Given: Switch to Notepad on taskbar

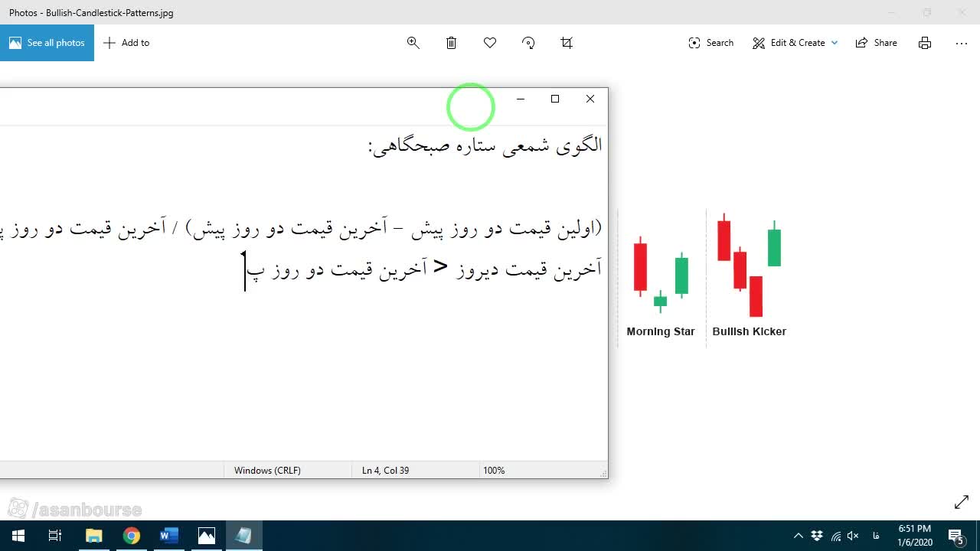Looking at the screenshot, I should pos(243,536).
